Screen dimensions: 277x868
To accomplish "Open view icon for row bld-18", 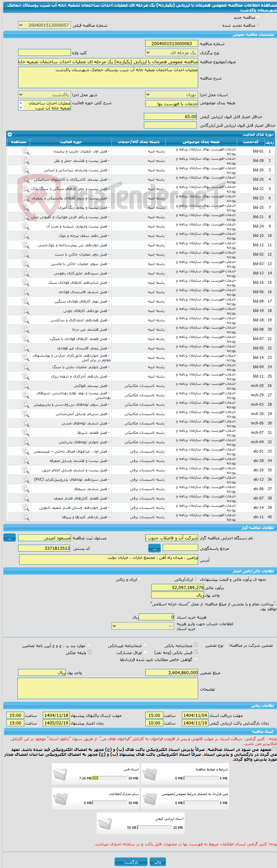I will tap(25, 320).
